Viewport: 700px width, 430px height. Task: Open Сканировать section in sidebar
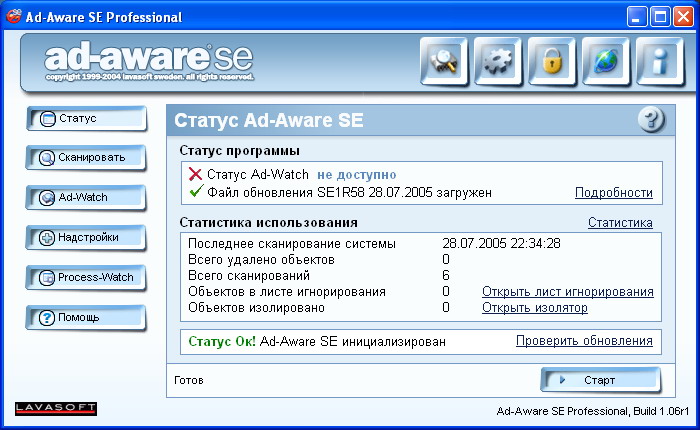coord(85,158)
